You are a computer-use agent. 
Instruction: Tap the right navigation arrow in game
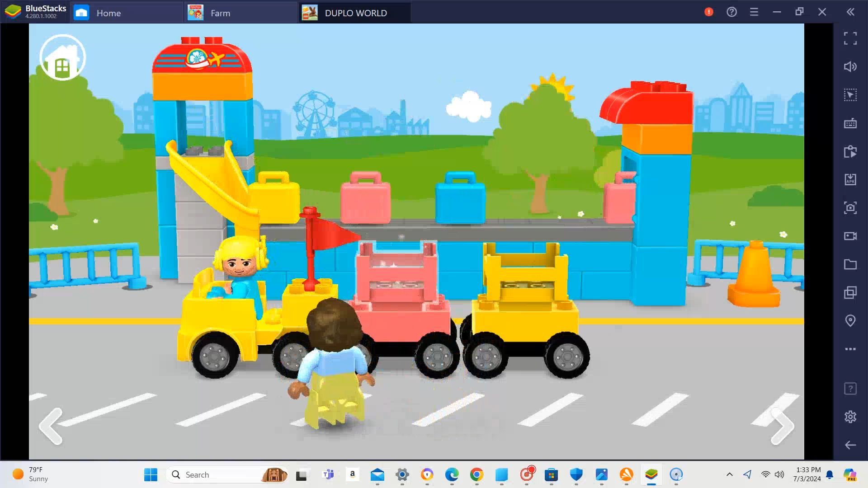coord(782,426)
